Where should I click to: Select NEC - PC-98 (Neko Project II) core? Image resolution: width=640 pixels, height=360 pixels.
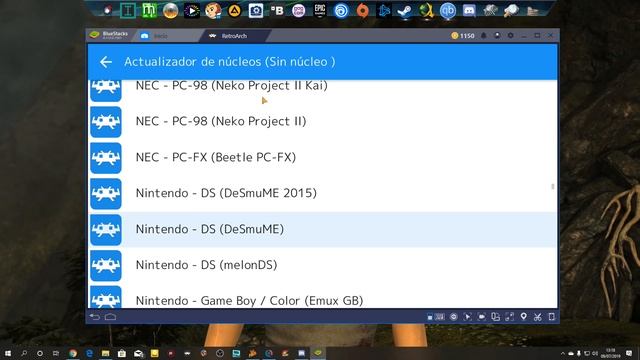coord(322,122)
